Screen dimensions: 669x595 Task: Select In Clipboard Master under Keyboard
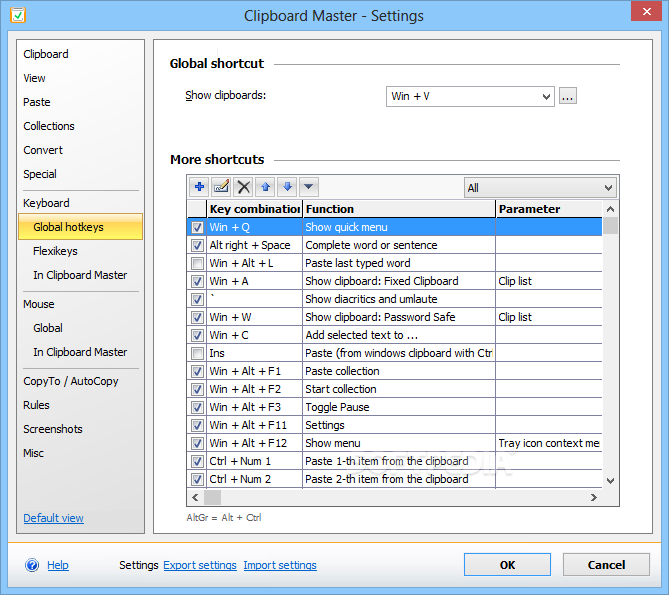[80, 275]
